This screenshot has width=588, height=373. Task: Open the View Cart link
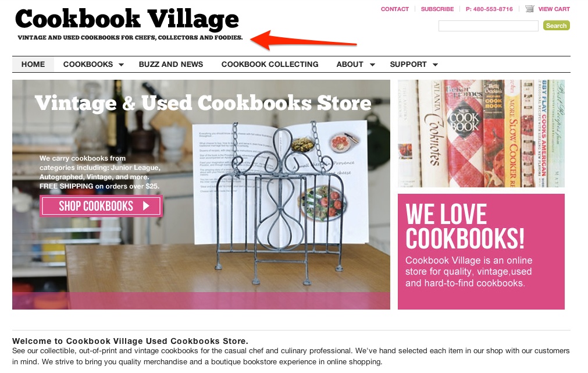tap(554, 9)
